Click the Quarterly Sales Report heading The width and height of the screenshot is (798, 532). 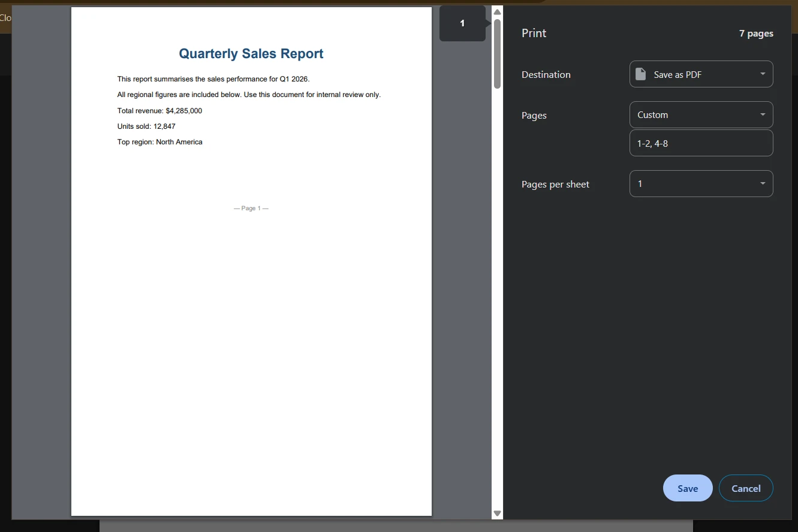251,54
